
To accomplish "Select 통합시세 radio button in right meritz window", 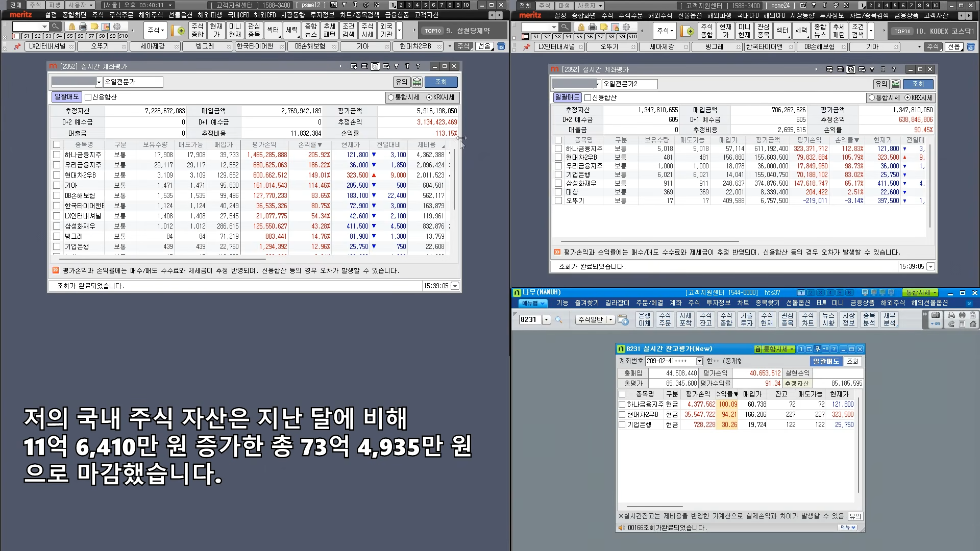I will point(872,97).
